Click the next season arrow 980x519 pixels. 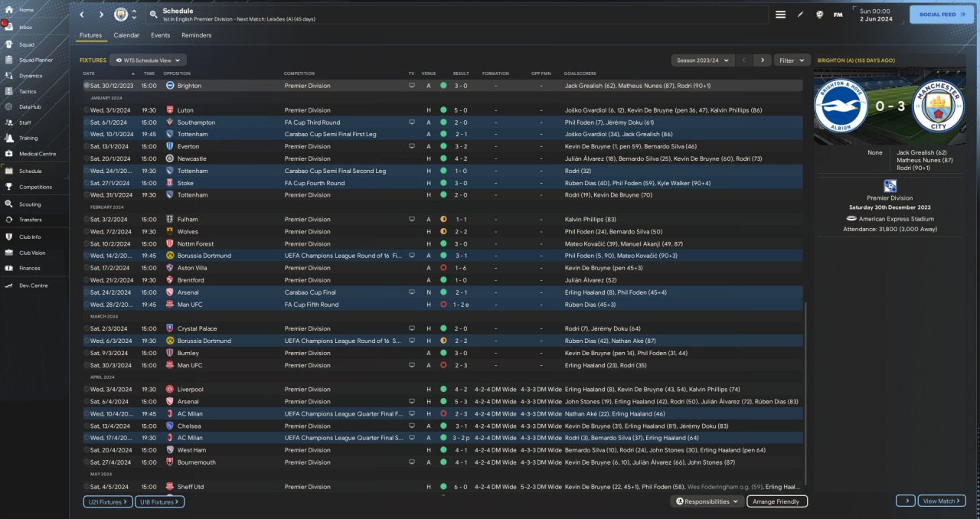762,60
